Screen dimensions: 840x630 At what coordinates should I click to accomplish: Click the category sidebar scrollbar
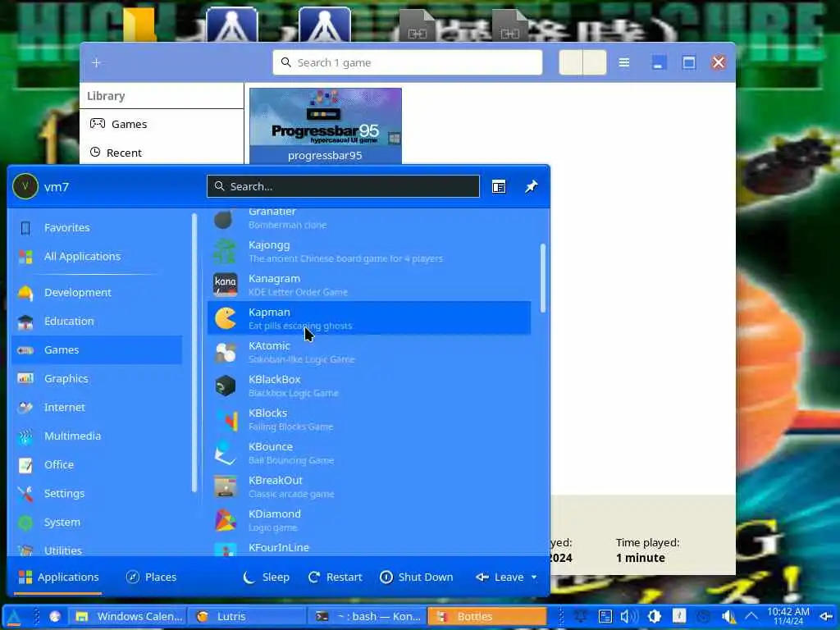[x=194, y=352]
